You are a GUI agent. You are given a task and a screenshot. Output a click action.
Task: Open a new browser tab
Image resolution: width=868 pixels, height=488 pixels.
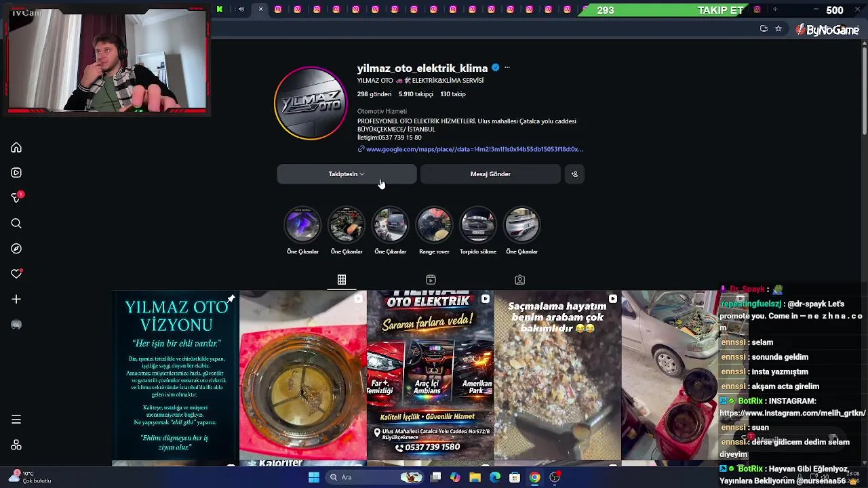pos(775,9)
